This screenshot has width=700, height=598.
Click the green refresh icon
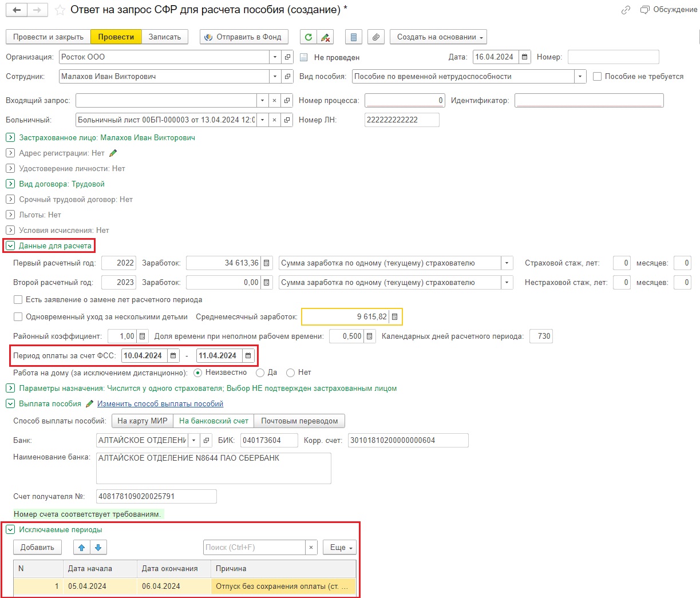(x=309, y=37)
